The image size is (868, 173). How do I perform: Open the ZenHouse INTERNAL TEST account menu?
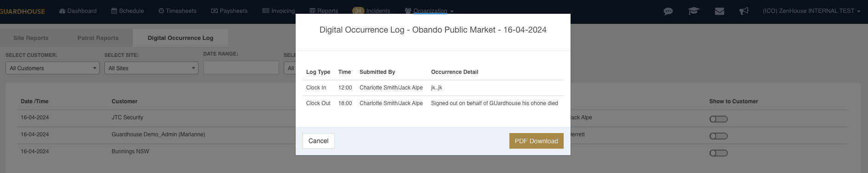(811, 11)
